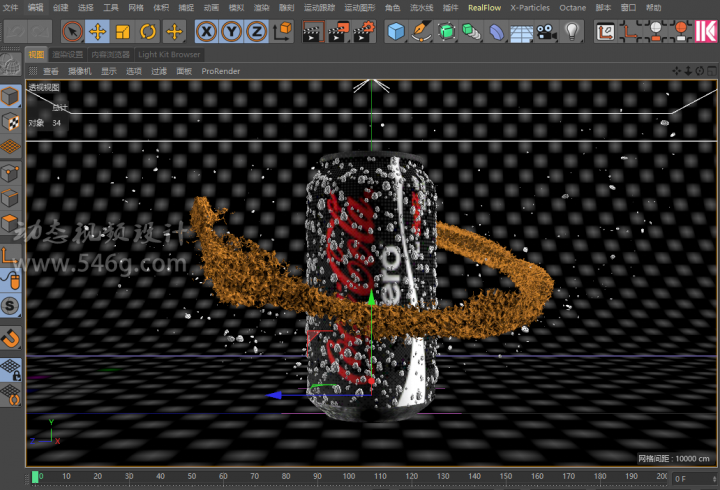Image resolution: width=720 pixels, height=490 pixels.
Task: Open the viewport ProRender menu
Action: coord(220,71)
